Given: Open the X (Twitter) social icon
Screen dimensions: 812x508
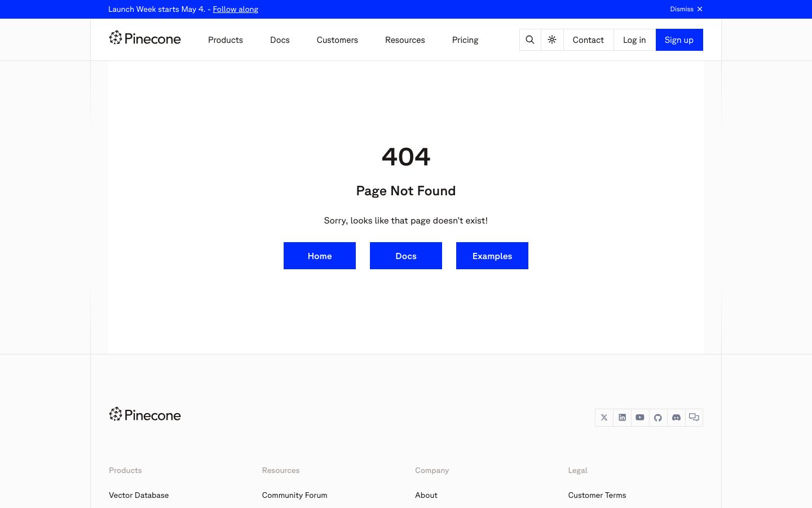Looking at the screenshot, I should pos(604,418).
